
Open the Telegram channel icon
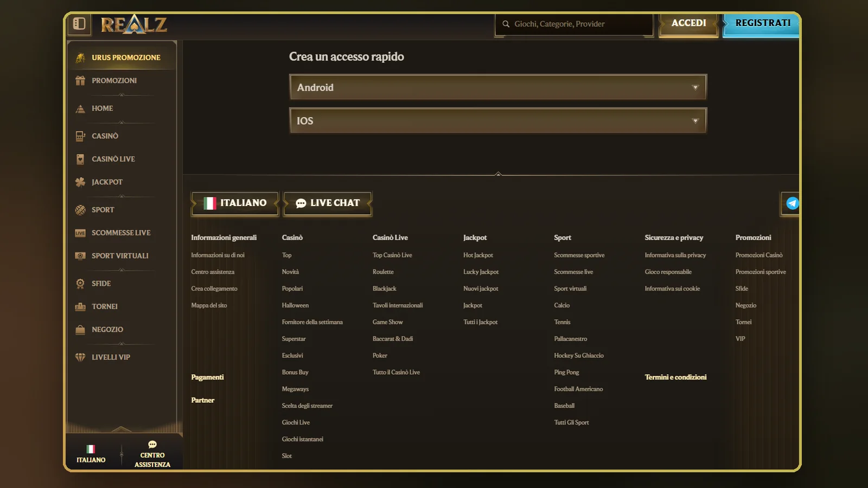click(792, 203)
